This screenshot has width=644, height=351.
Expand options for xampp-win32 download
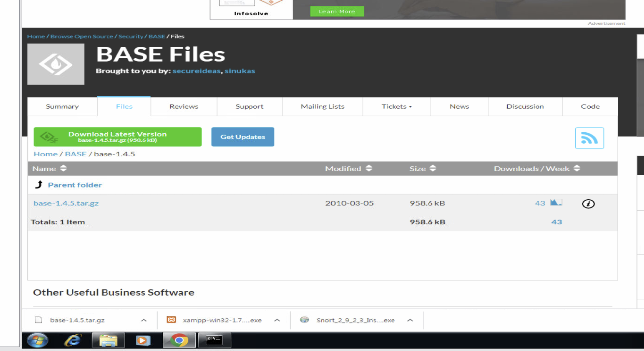[277, 320]
